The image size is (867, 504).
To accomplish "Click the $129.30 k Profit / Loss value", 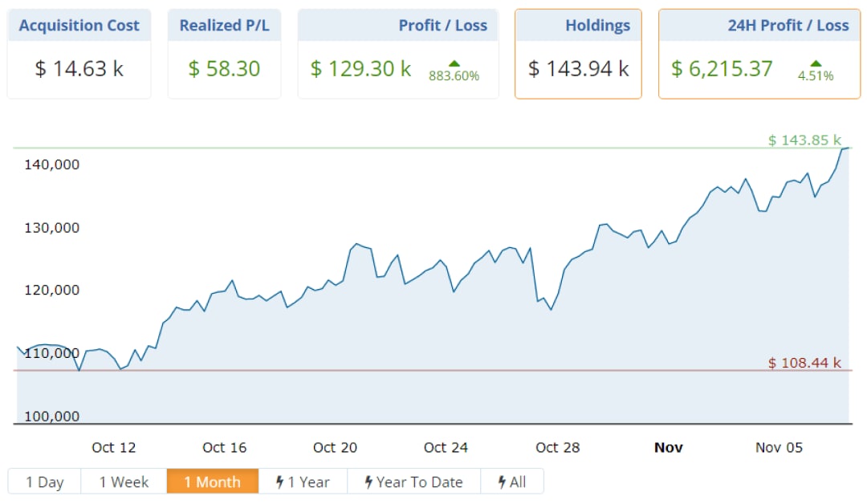I will pos(360,69).
